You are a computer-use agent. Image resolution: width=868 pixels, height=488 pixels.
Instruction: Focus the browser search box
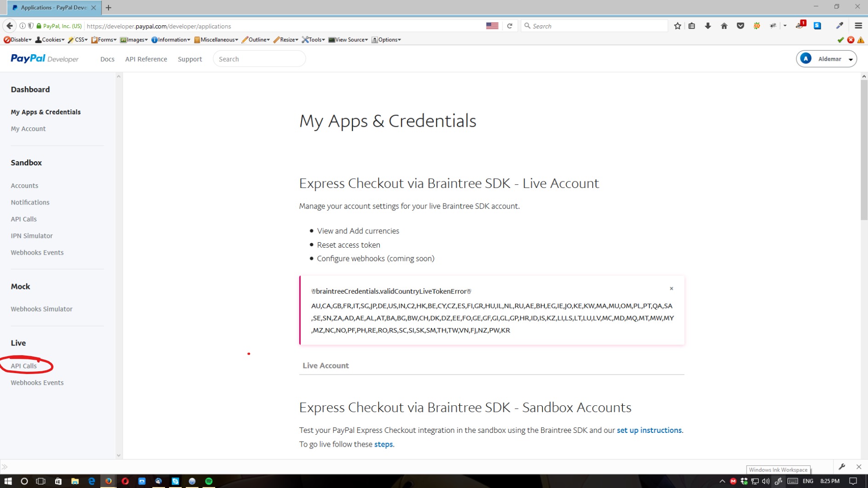pos(594,26)
